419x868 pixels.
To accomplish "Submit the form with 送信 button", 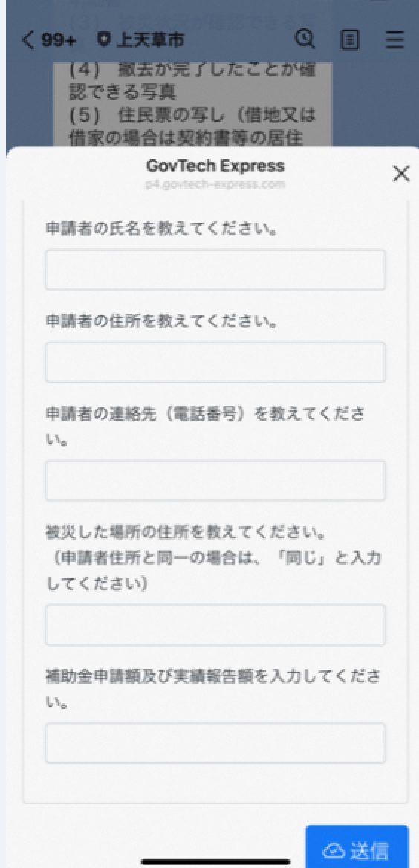I will 357,846.
